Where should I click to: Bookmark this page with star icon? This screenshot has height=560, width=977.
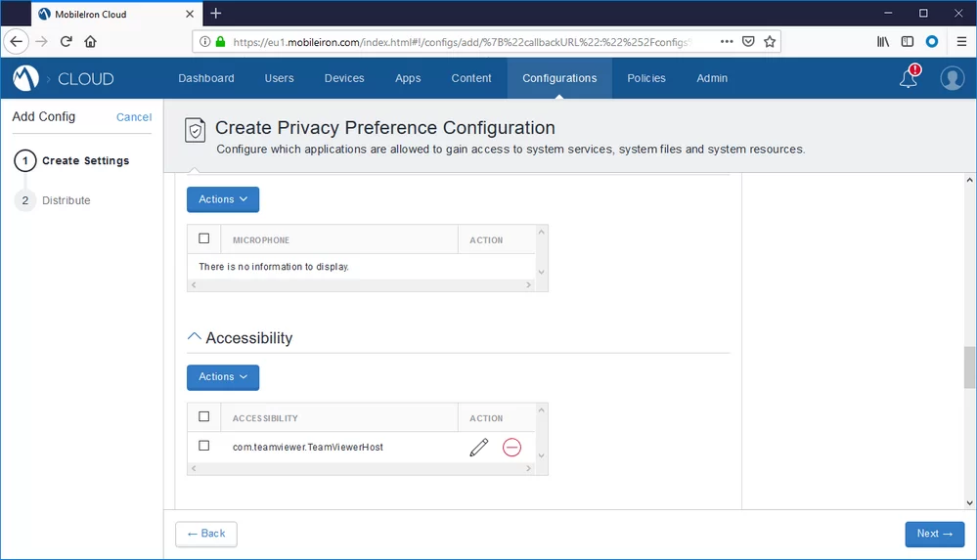tap(770, 42)
